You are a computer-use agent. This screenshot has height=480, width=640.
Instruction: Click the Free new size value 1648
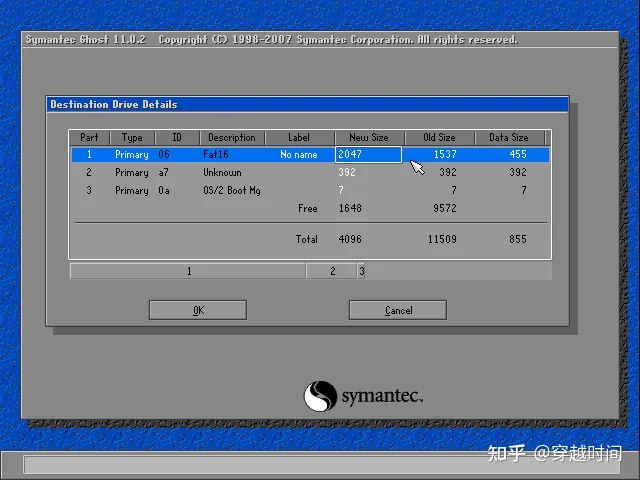click(350, 209)
